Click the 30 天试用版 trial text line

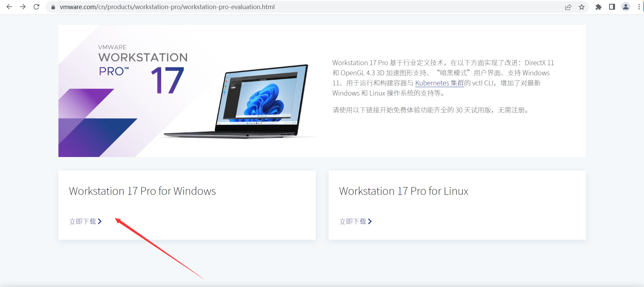431,110
